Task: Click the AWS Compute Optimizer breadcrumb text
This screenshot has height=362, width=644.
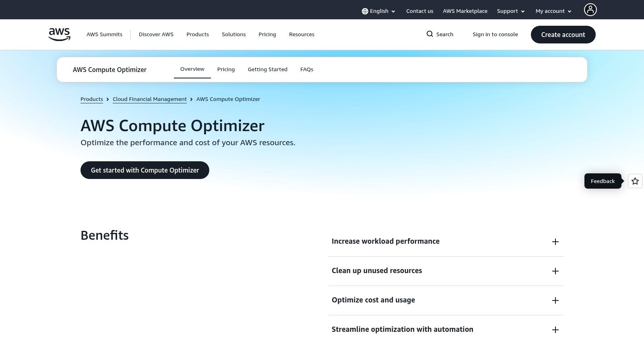Action: point(228,99)
